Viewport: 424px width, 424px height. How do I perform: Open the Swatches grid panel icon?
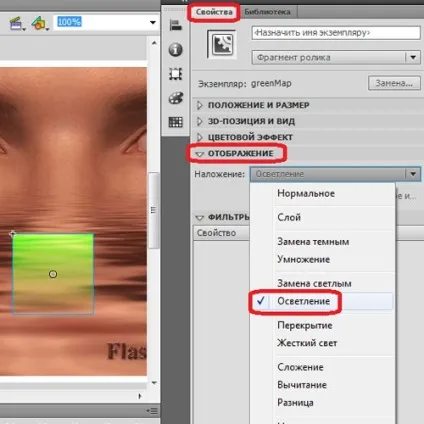pyautogui.click(x=175, y=122)
